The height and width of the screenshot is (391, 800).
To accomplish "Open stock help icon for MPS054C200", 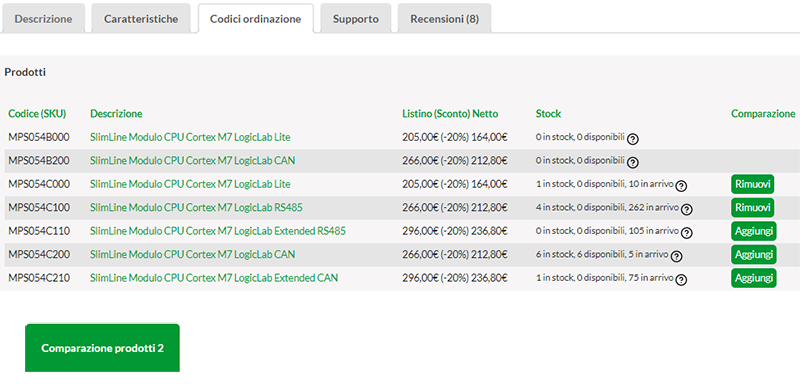I will point(677,256).
